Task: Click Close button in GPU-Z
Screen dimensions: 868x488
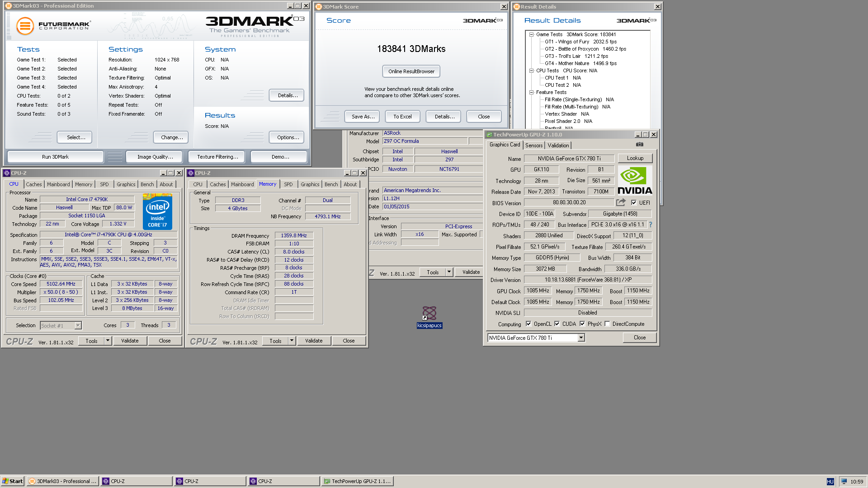Action: click(x=640, y=338)
